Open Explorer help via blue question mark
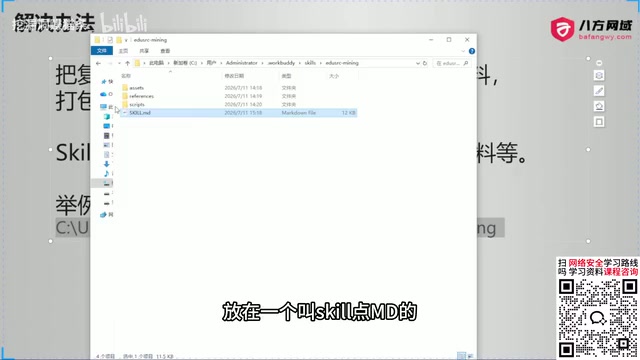Viewport: 640px width, 360px height. [472, 51]
